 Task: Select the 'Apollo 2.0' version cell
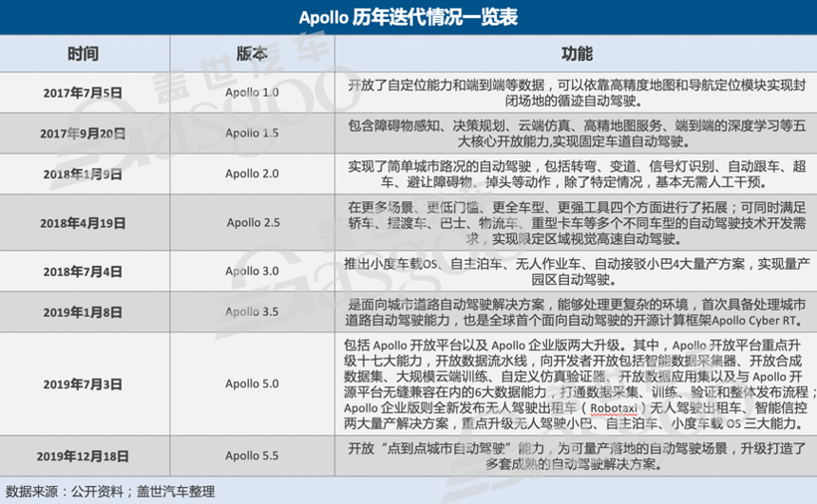[252, 173]
